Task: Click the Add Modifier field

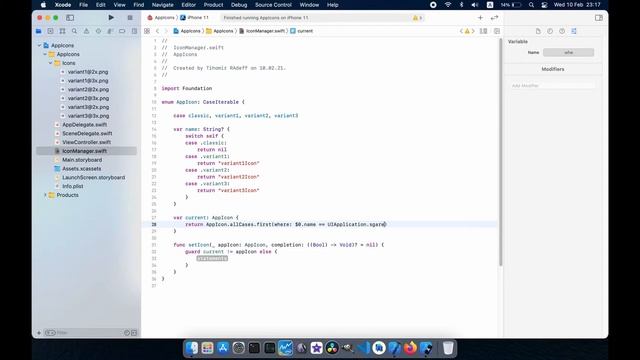Action: coord(553,86)
